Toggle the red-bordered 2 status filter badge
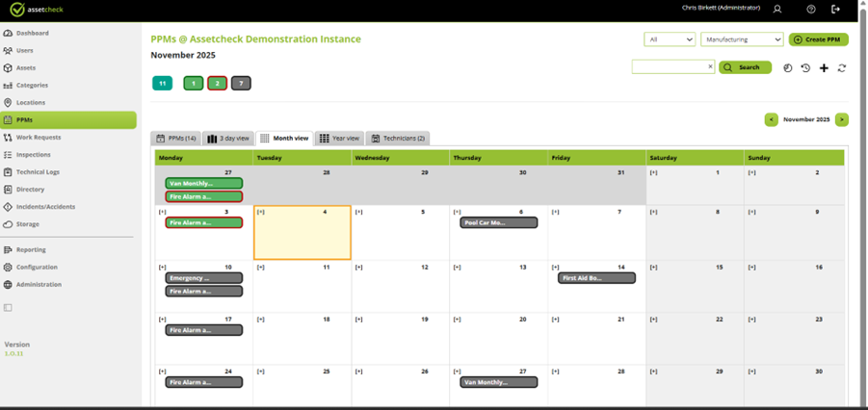Image resolution: width=868 pixels, height=410 pixels. pos(217,84)
